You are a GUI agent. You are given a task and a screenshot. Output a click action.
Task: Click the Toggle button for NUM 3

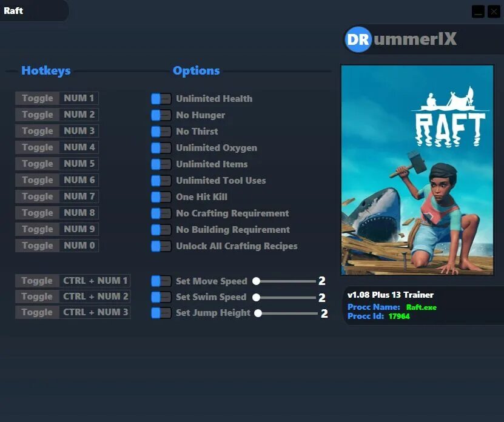point(37,131)
